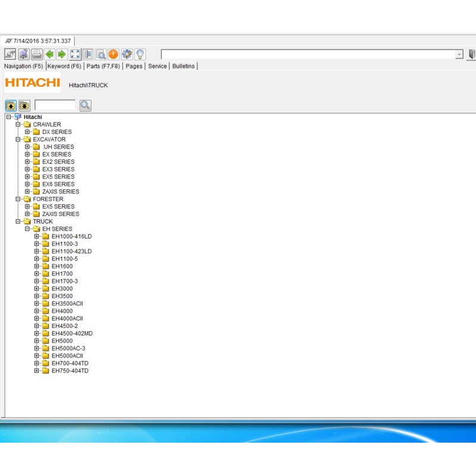Click the FORESTER folder icon
Screen dimensions: 476x476
pyautogui.click(x=27, y=199)
